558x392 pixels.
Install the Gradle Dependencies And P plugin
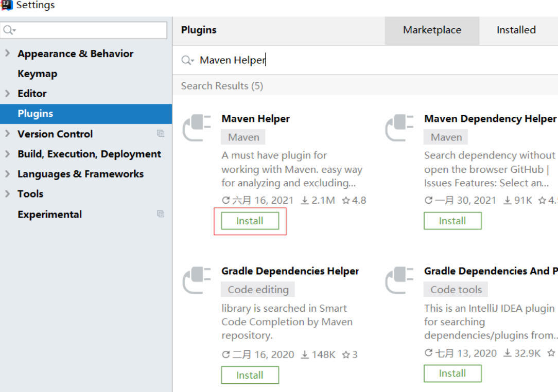pos(452,373)
